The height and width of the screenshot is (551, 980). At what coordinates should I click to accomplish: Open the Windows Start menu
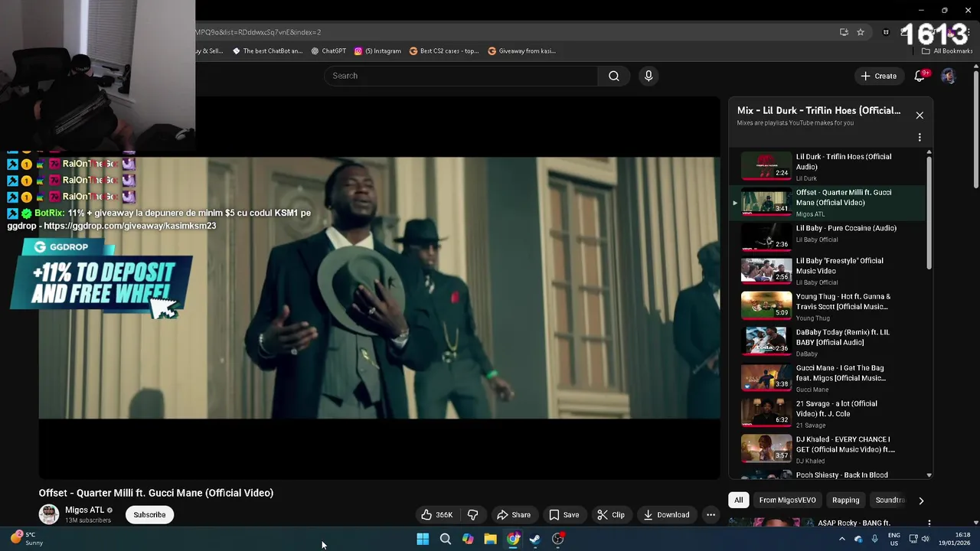(x=423, y=539)
